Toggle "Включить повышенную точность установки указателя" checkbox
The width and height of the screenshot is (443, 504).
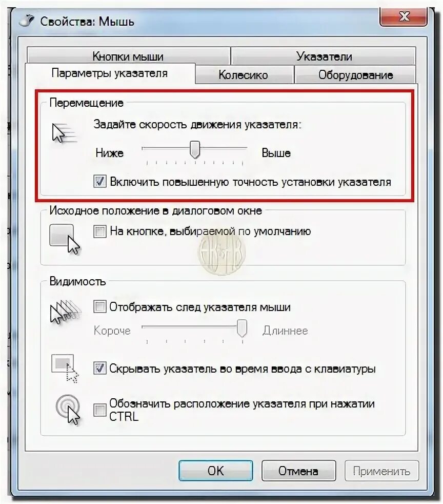100,181
